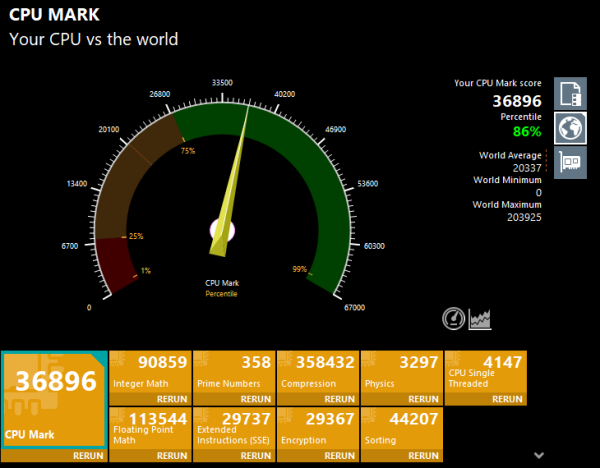Click Rerun under the Compression tile
This screenshot has height=468, width=600.
tap(340, 399)
